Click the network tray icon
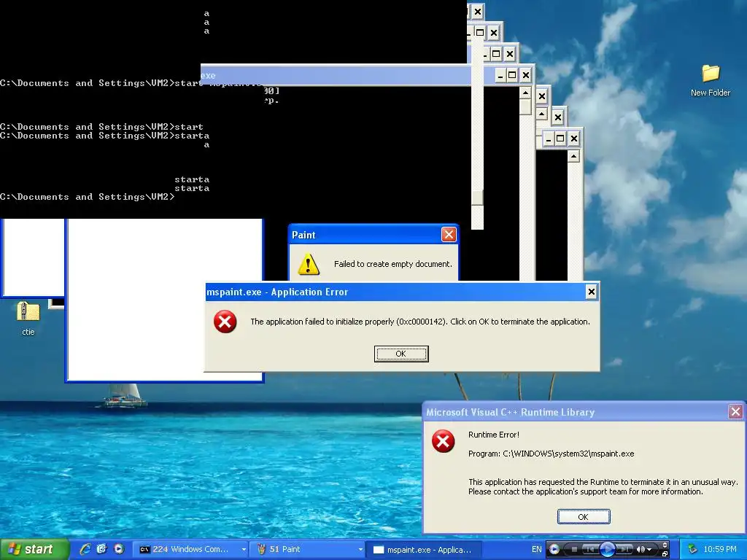This screenshot has height=560, width=747. pyautogui.click(x=693, y=549)
